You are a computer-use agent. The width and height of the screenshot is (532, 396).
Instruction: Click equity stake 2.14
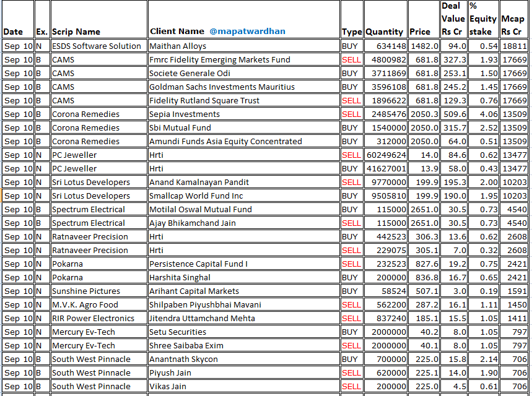[484, 359]
